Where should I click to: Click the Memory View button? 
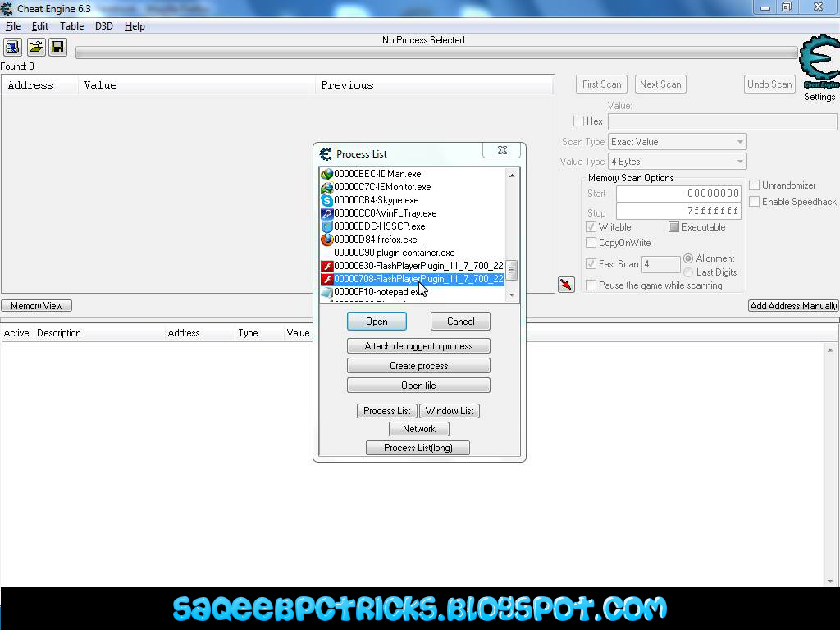coord(36,306)
